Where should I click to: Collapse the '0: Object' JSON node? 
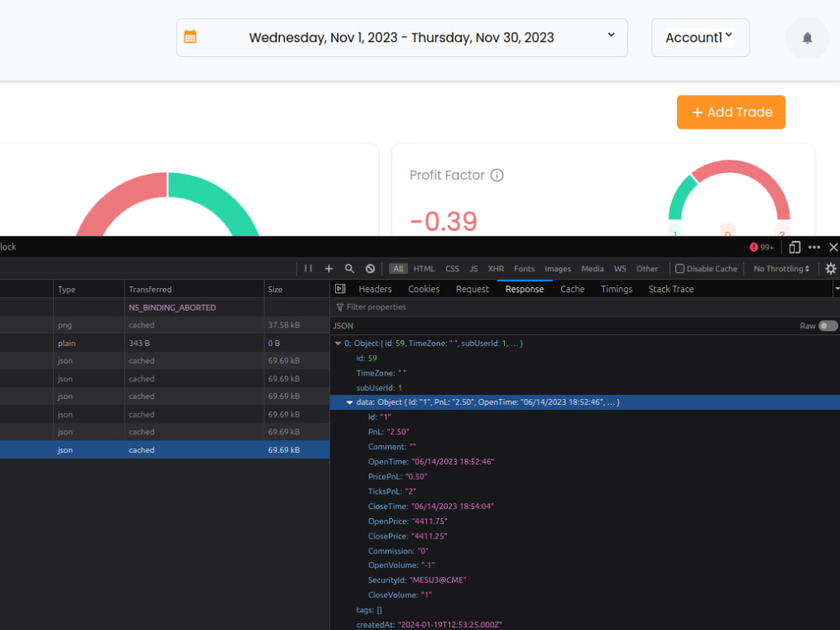click(338, 344)
